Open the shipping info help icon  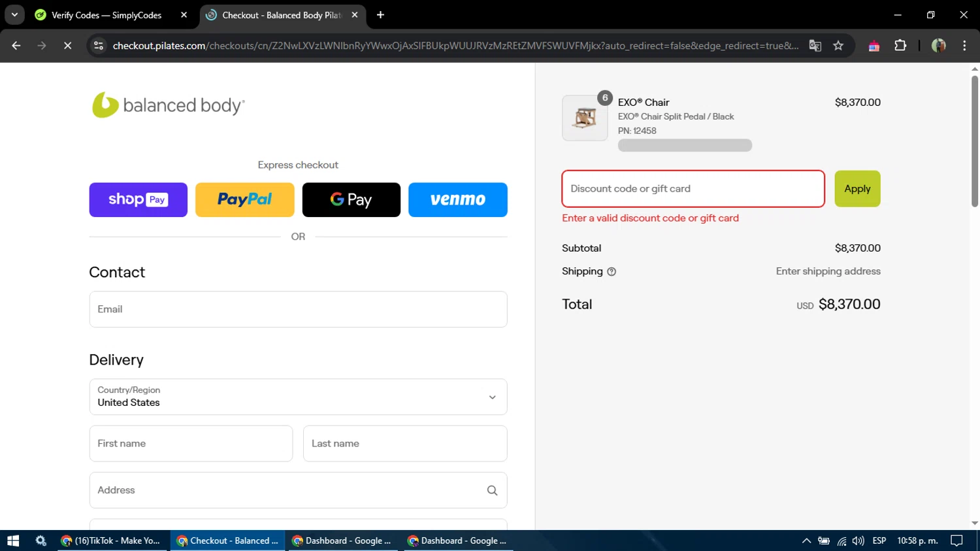[x=612, y=272]
